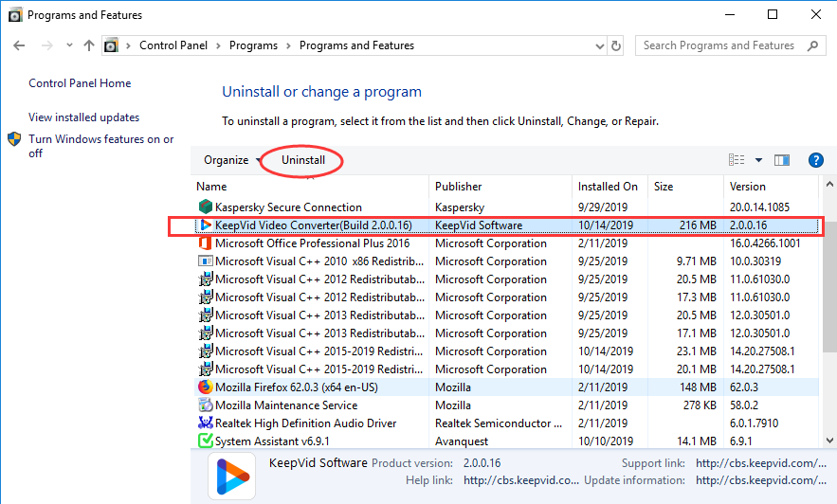This screenshot has height=504, width=837.
Task: Sort by the Installed On column header
Action: pos(608,187)
